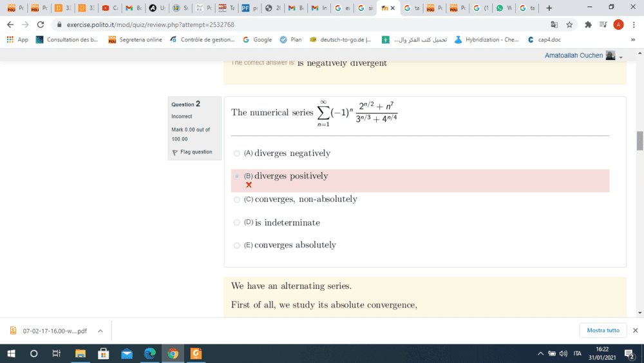Image resolution: width=644 pixels, height=363 pixels.
Task: Click the bookmark star icon in address bar
Action: (x=569, y=25)
